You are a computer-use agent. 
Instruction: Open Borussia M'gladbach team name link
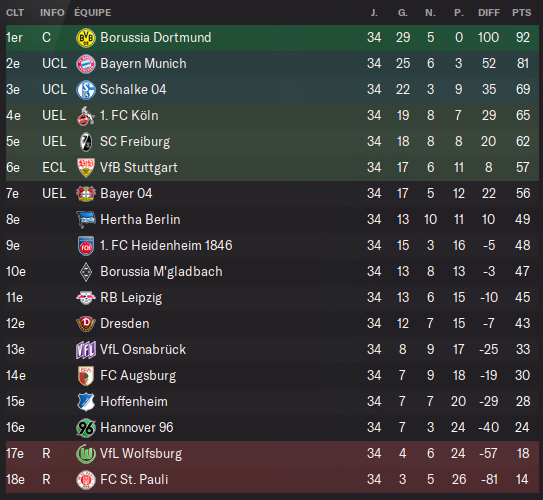[x=161, y=271]
